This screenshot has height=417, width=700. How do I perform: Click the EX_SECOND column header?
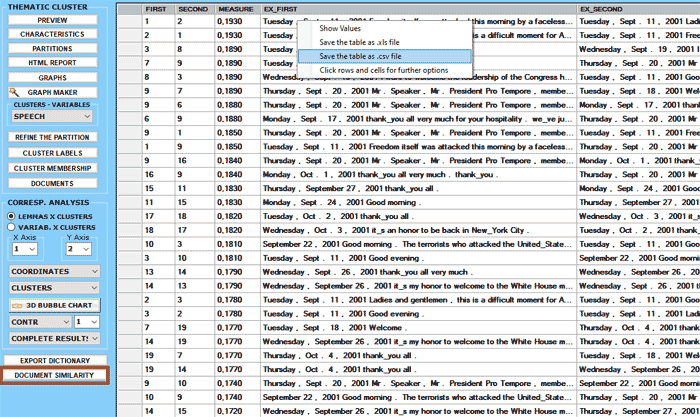point(638,9)
